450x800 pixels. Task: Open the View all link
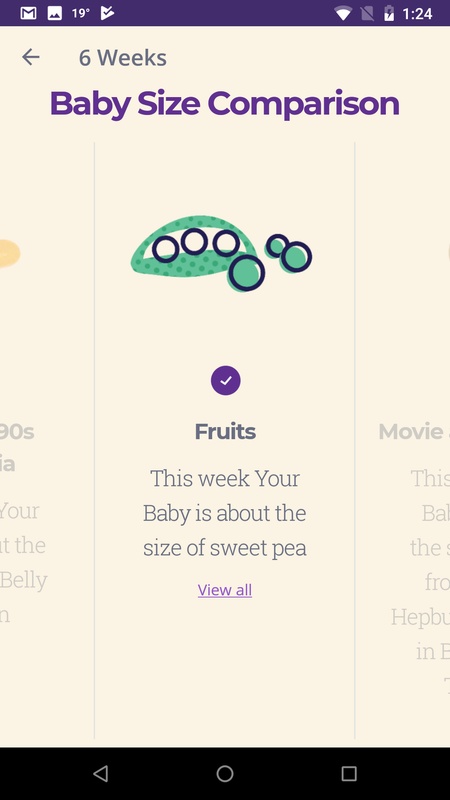224,590
